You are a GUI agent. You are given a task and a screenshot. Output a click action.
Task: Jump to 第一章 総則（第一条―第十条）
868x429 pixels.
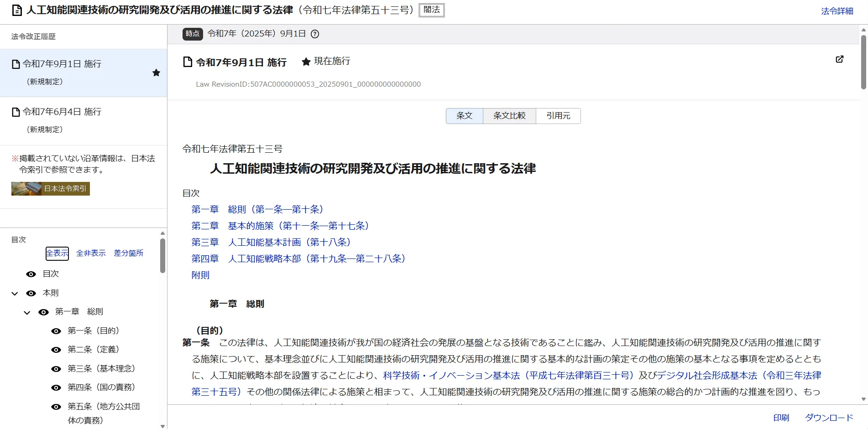[257, 209]
